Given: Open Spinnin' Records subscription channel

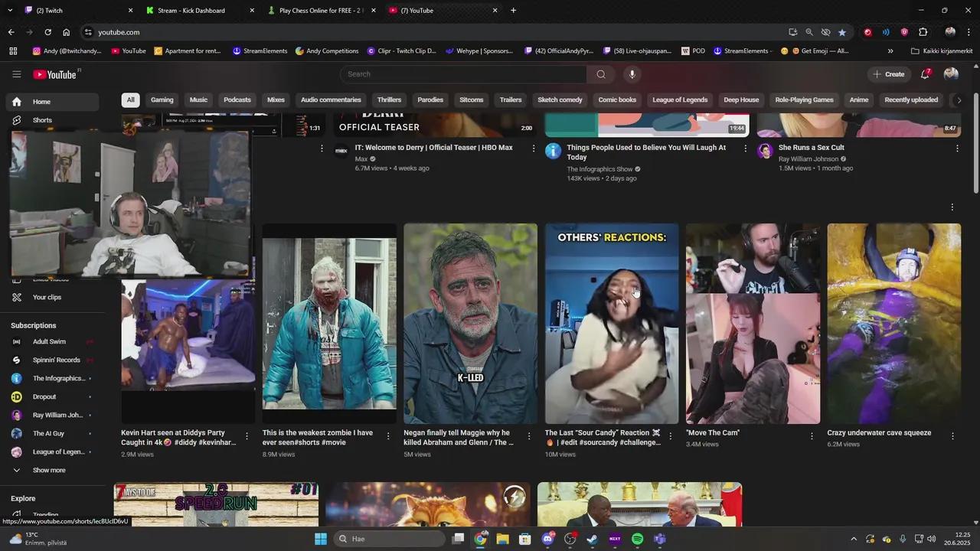Looking at the screenshot, I should (x=52, y=360).
